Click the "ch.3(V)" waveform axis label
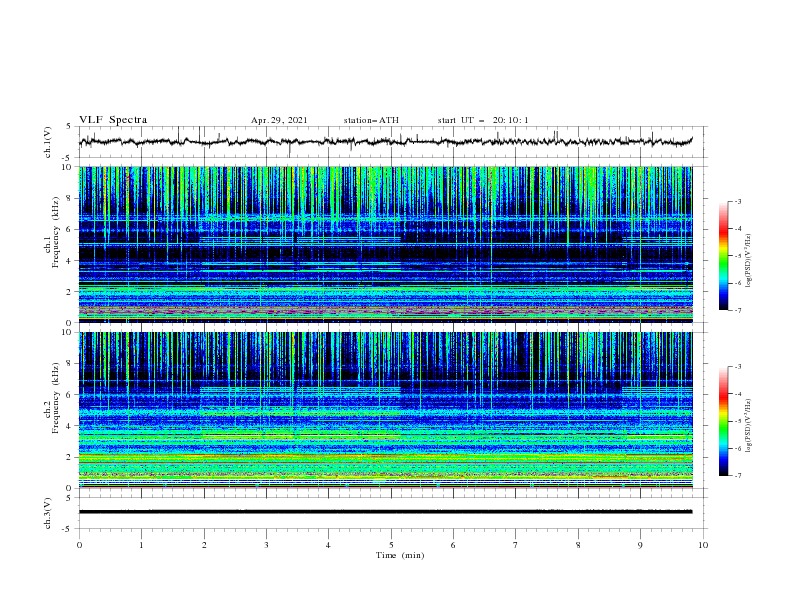Viewport: 792px width, 612px height. pyautogui.click(x=48, y=513)
